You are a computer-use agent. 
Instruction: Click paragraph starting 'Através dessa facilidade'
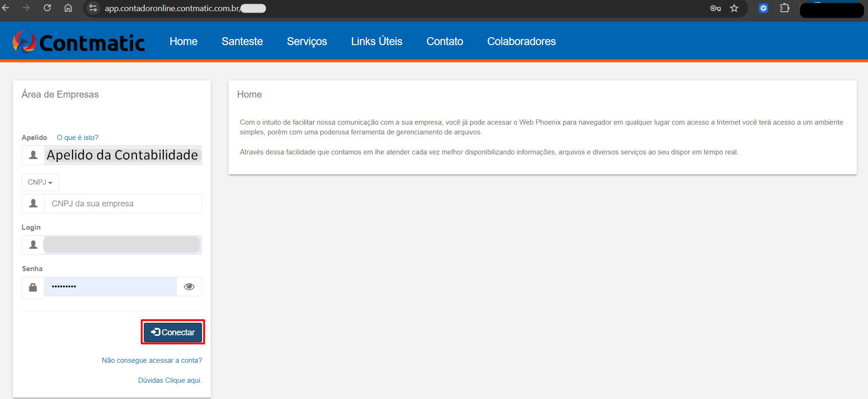pos(489,152)
